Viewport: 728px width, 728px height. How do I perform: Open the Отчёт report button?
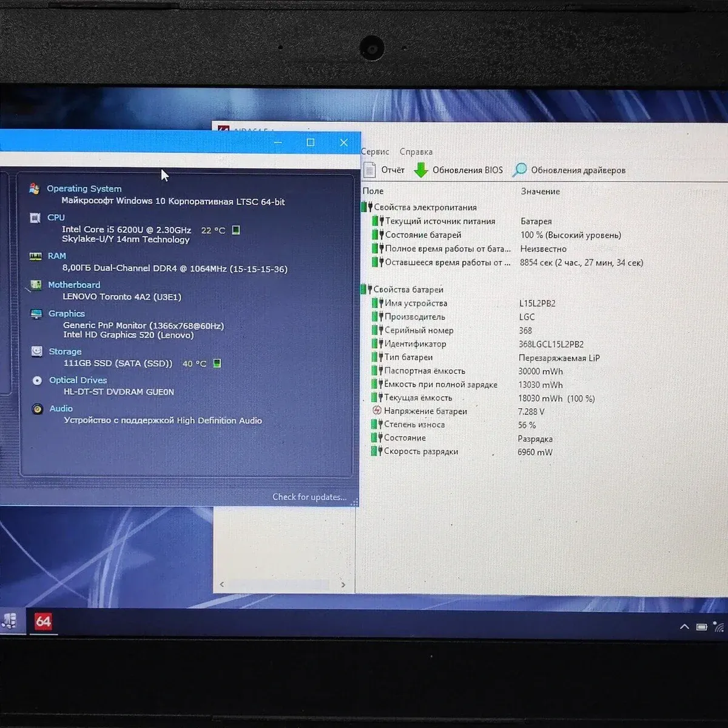(x=385, y=170)
